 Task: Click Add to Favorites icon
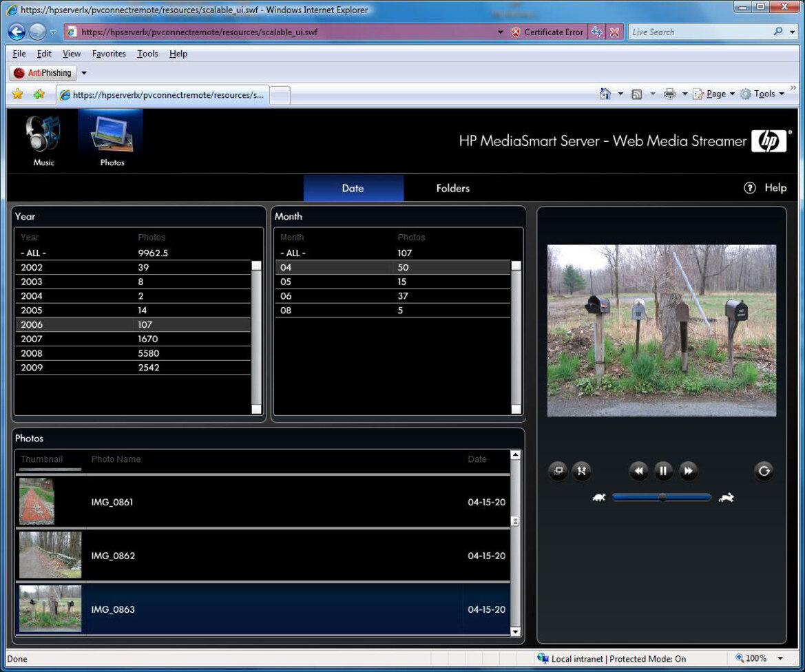(x=39, y=94)
